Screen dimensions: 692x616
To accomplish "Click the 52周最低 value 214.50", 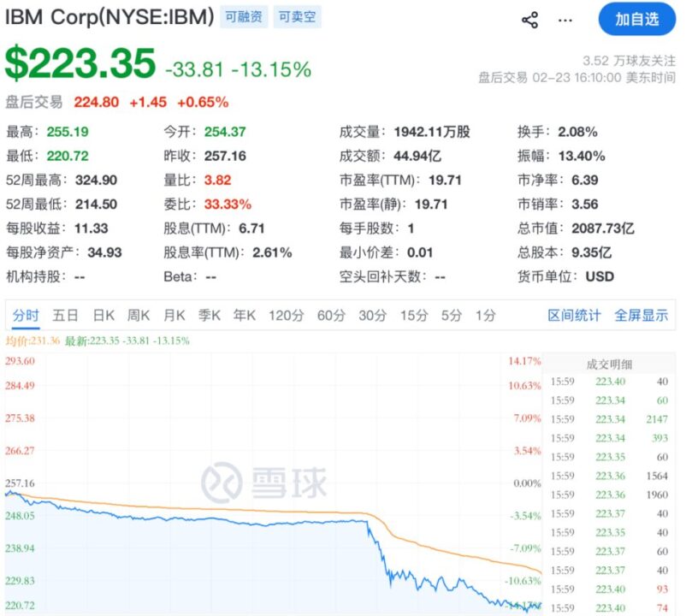I will 96,204.
